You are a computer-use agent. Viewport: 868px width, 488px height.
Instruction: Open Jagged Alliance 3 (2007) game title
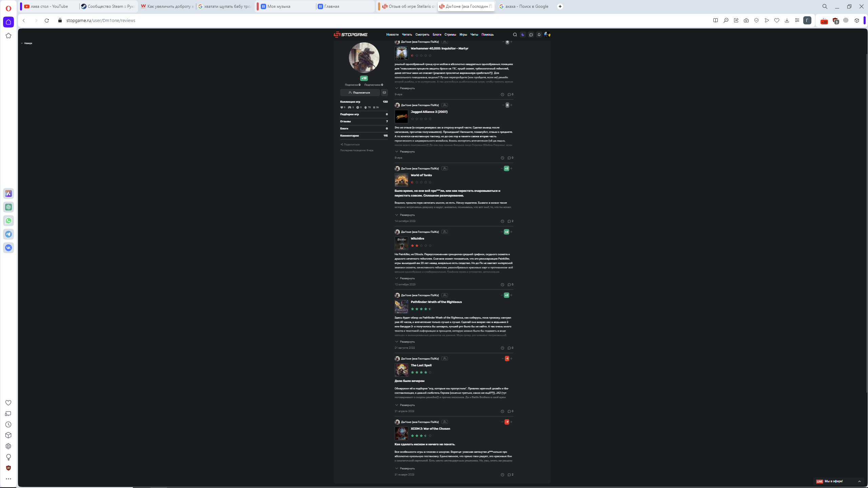click(x=429, y=112)
